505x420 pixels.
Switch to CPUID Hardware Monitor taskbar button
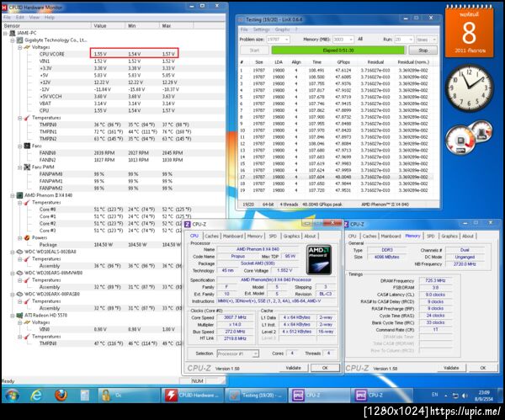pos(192,395)
